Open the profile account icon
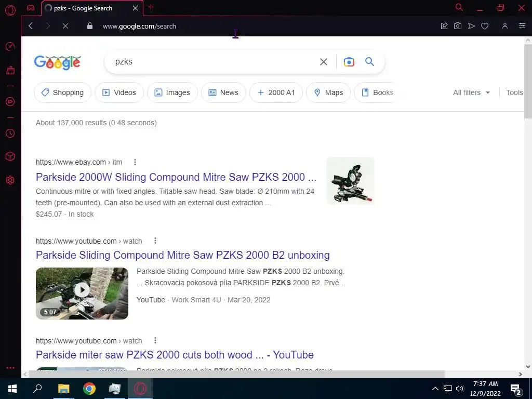532x399 pixels. (505, 26)
